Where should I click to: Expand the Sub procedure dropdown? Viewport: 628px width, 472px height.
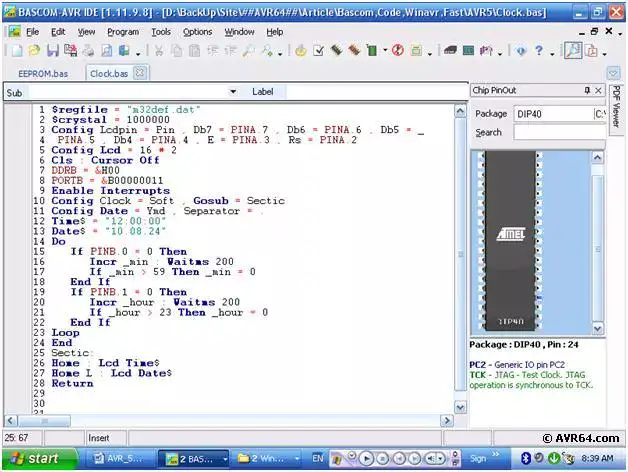232,92
